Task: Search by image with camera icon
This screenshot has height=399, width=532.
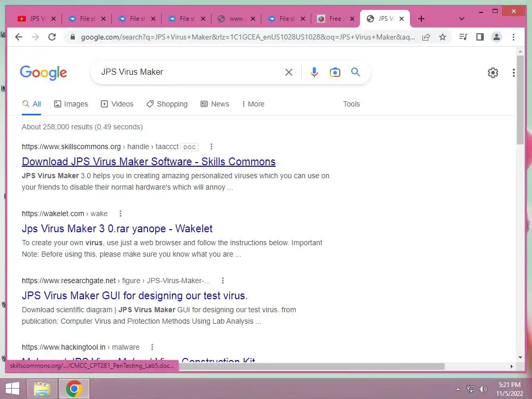Action: tap(335, 72)
